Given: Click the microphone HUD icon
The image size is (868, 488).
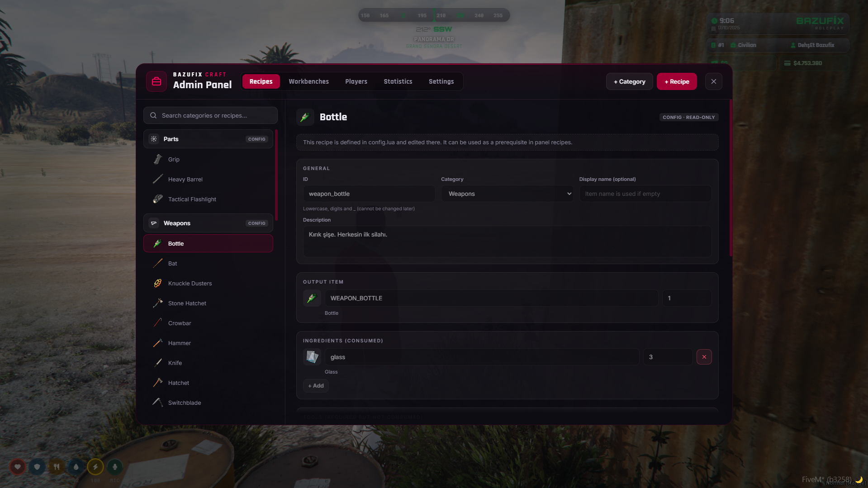Looking at the screenshot, I should coord(115,467).
